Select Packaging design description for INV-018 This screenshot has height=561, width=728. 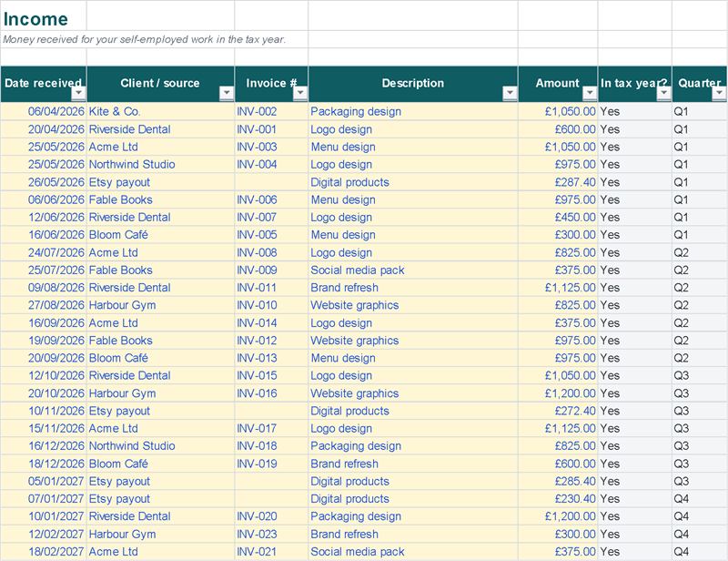pos(413,446)
